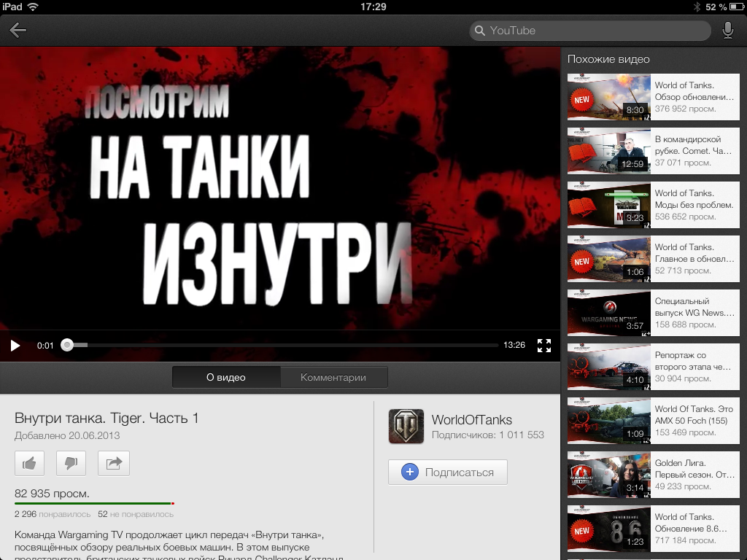
Task: Click the '37 071 просм.' view count
Action: pos(683,163)
